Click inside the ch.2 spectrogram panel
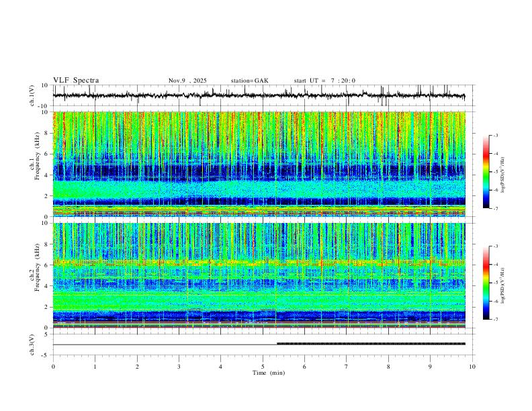This screenshot has height=411, width=532. 259,275
